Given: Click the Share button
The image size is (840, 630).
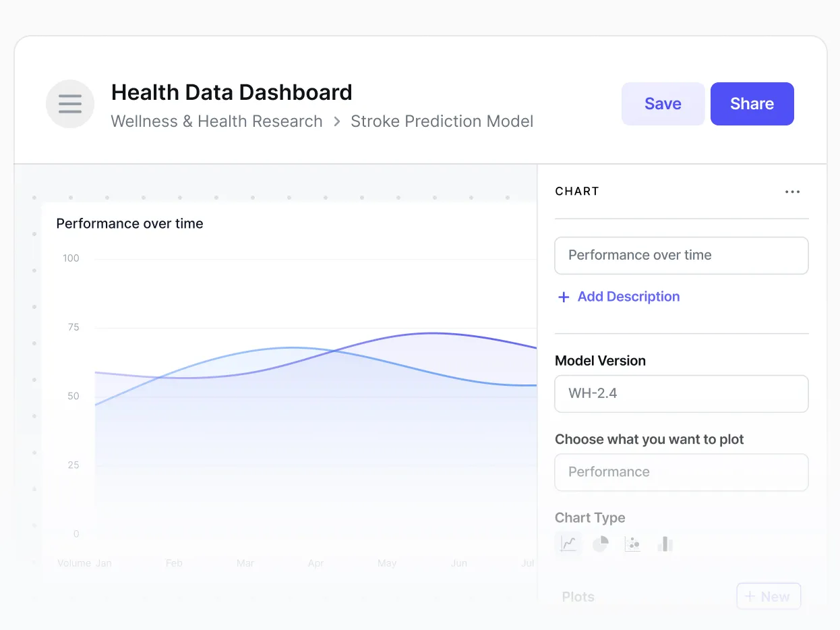Looking at the screenshot, I should coord(752,104).
